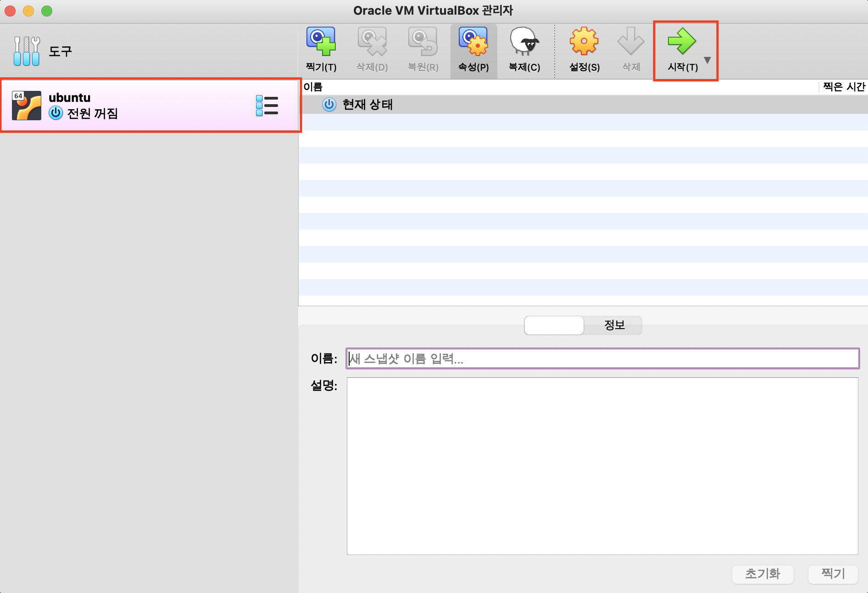Focus the snapshot 이름 input field
This screenshot has width=868, height=593.
[602, 358]
